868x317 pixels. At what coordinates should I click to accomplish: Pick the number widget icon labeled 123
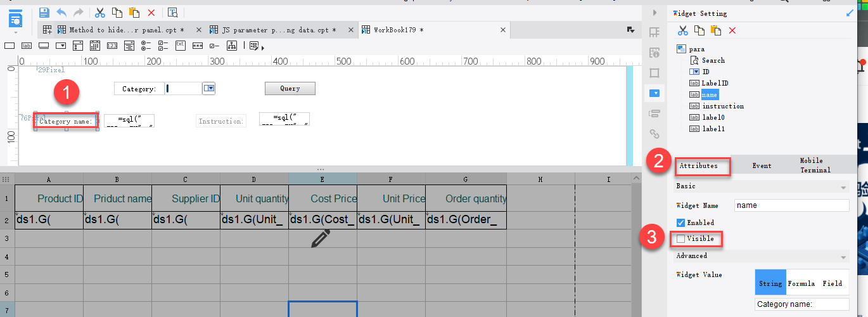click(112, 46)
